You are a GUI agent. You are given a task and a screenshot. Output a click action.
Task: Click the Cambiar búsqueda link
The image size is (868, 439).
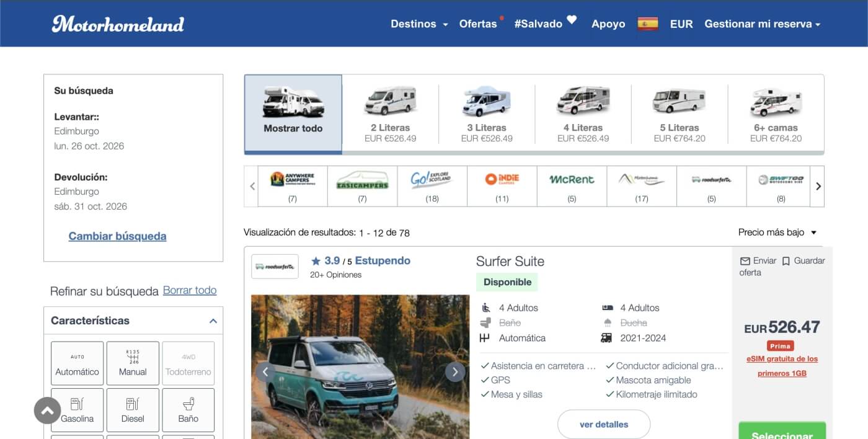[117, 236]
